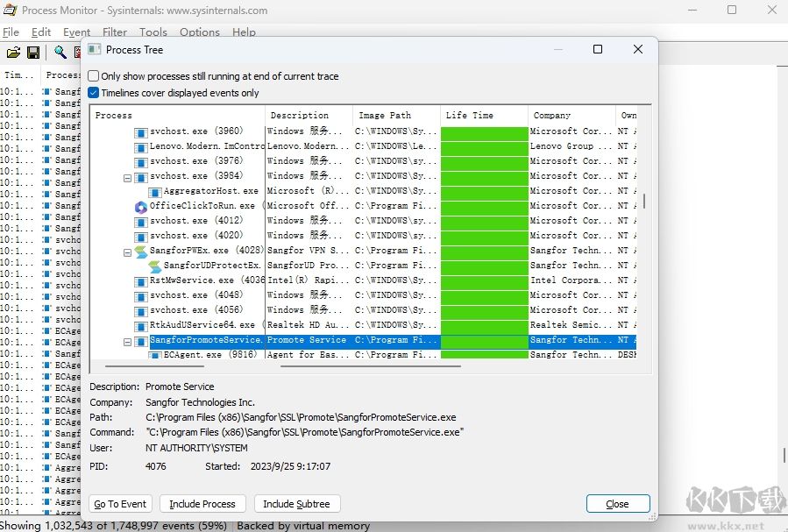Image resolution: width=788 pixels, height=532 pixels.
Task: Open the Edit menu
Action: point(40,32)
